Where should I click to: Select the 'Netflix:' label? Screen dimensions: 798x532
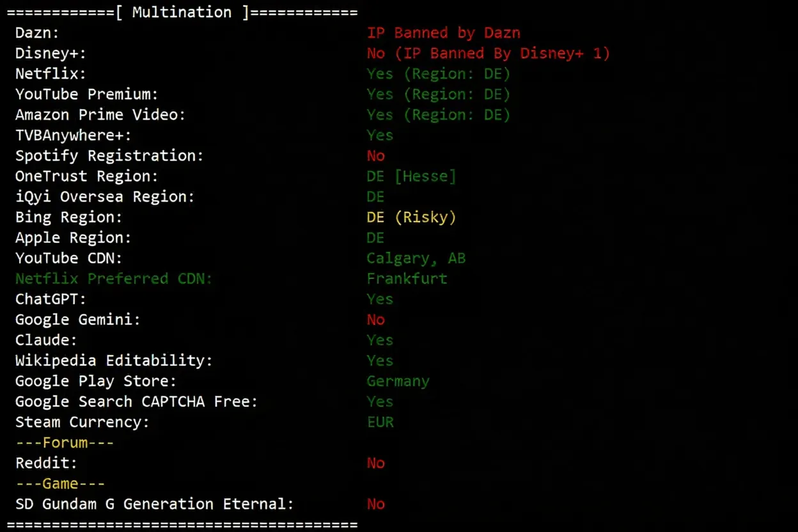click(x=51, y=74)
